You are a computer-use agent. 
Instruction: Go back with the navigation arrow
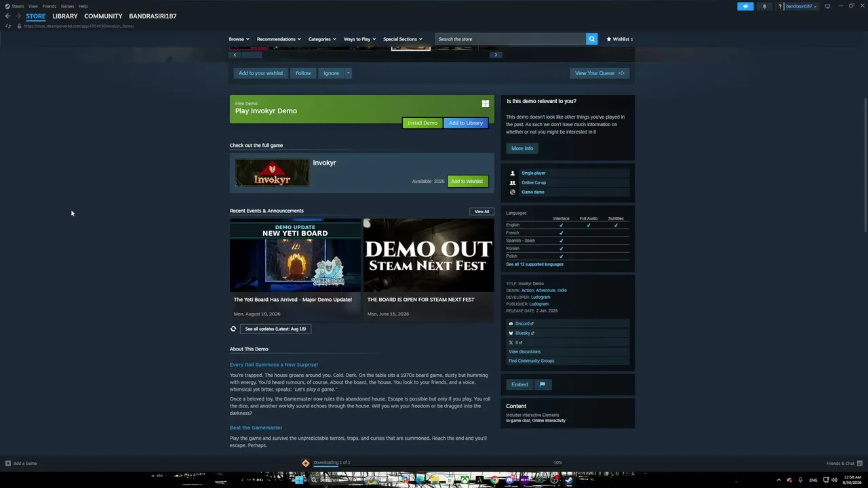tap(7, 16)
